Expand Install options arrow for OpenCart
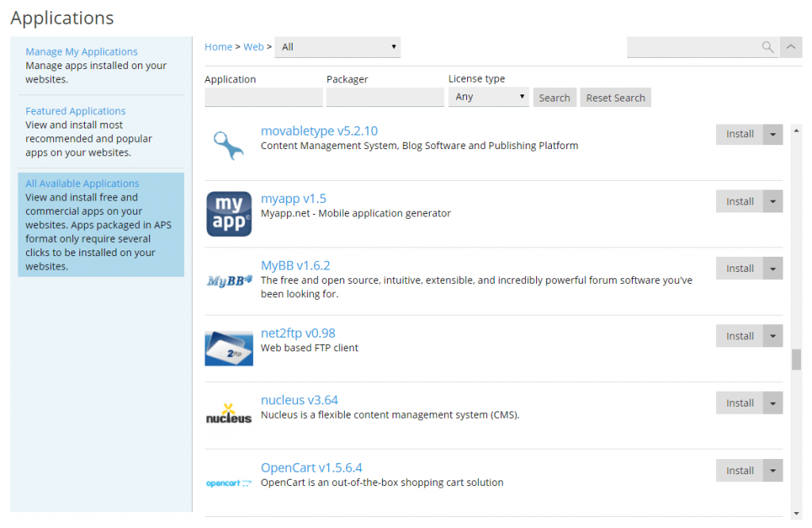This screenshot has width=812, height=528. [772, 471]
